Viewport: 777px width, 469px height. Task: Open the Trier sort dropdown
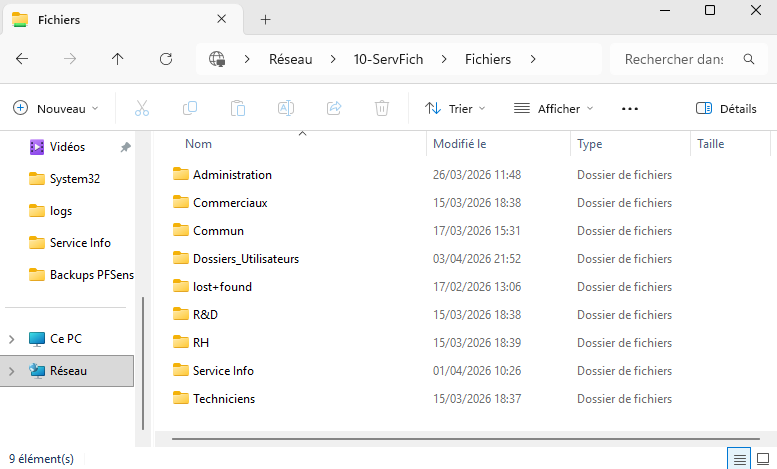point(455,109)
